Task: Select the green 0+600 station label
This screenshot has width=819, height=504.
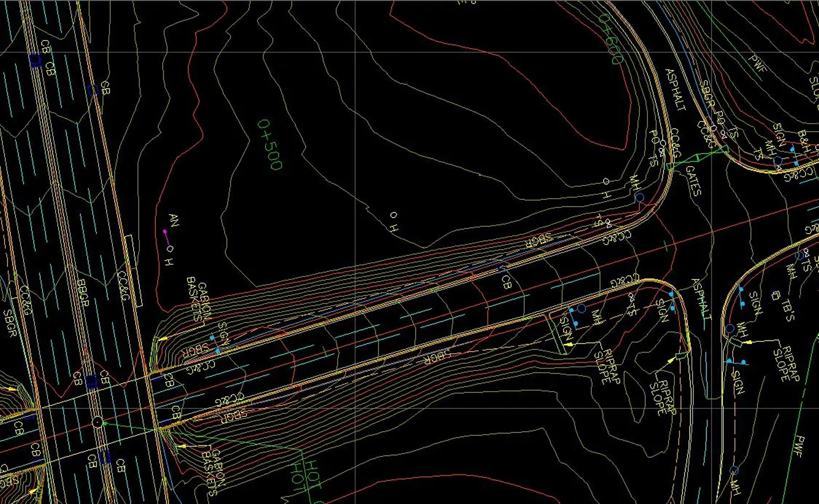Action: [x=611, y=39]
